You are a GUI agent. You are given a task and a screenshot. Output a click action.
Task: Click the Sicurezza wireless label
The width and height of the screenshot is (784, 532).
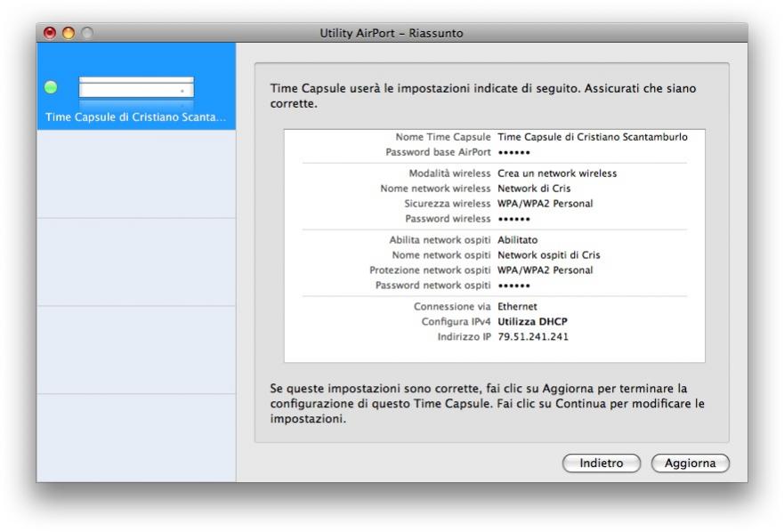pyautogui.click(x=447, y=204)
